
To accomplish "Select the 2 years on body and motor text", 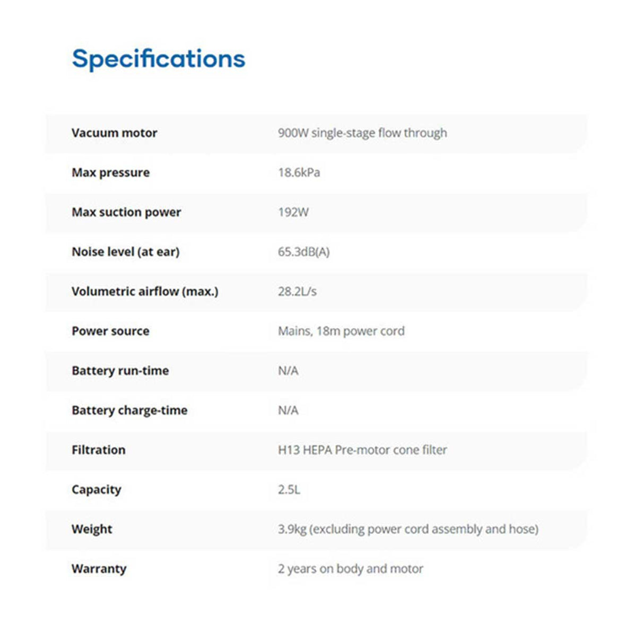I will pos(350,569).
